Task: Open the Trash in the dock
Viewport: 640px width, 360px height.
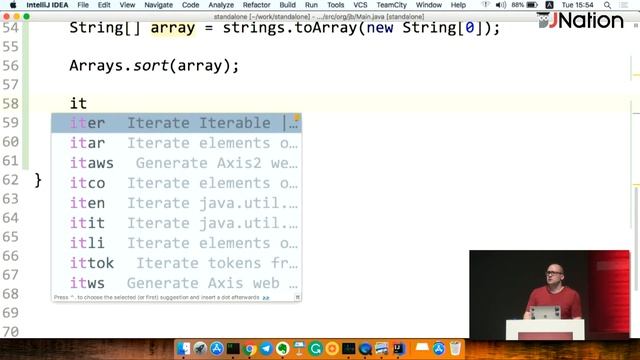Action: coord(455,349)
